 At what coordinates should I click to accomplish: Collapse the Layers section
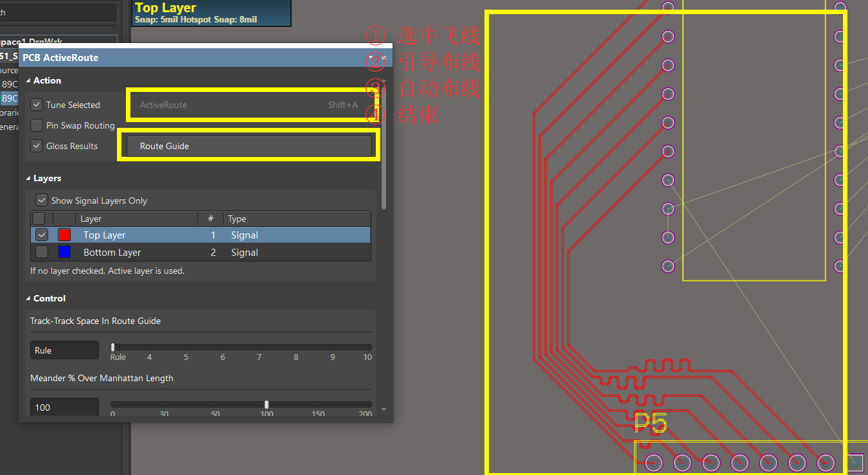[27, 178]
